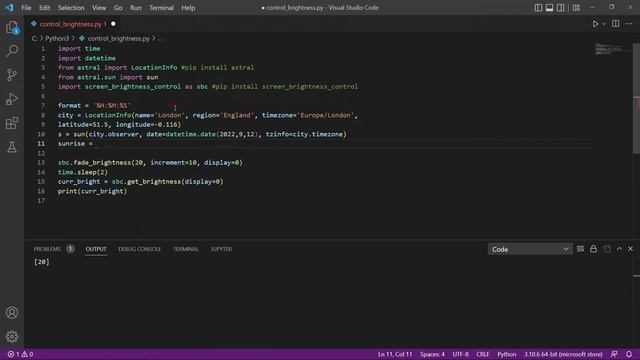
Task: Toggle output auto-scroll lock
Action: click(593, 249)
